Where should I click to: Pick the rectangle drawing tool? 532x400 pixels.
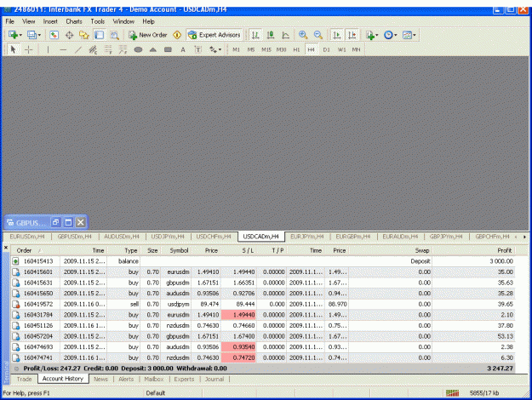tap(168, 49)
